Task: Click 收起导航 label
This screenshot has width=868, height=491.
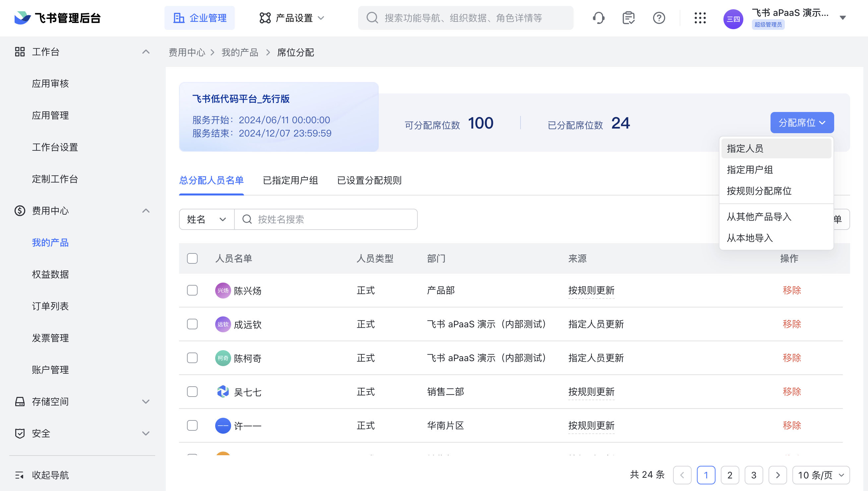Action: [50, 475]
